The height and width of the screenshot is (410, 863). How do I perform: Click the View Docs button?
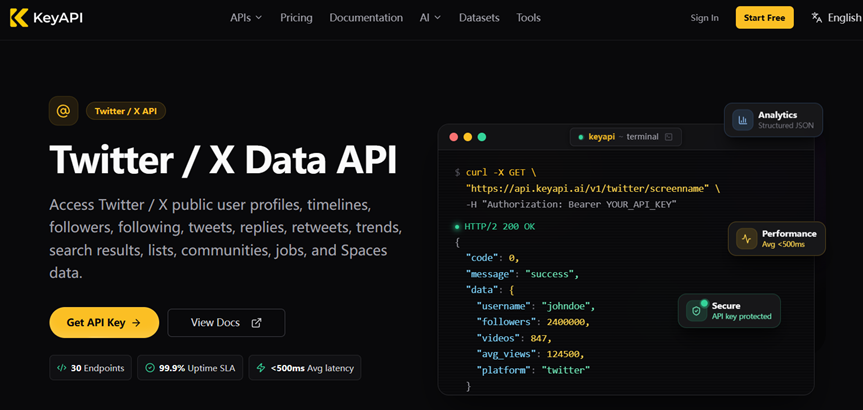coord(226,322)
